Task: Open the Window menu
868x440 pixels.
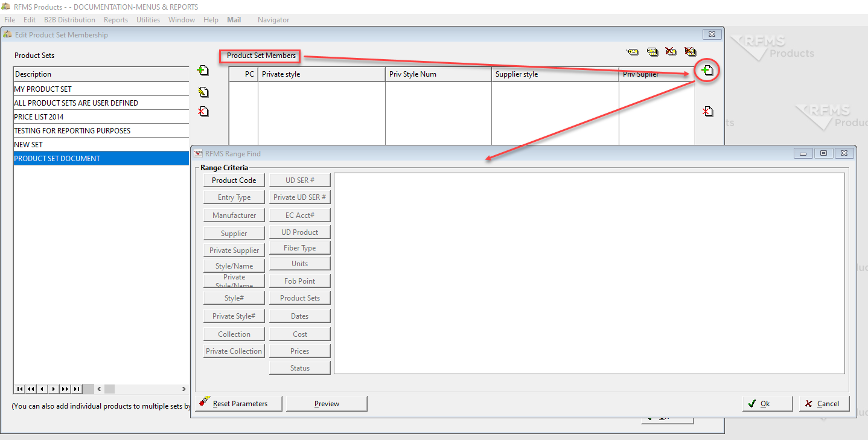Action: [182, 20]
